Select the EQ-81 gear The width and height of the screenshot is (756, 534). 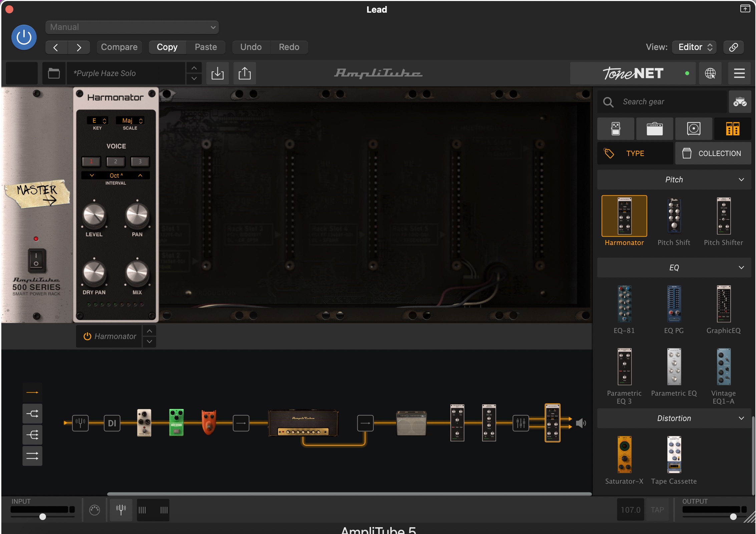point(624,304)
